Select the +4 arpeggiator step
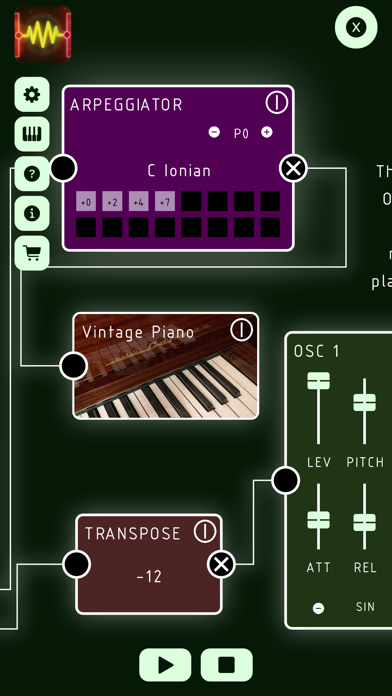 coord(139,202)
